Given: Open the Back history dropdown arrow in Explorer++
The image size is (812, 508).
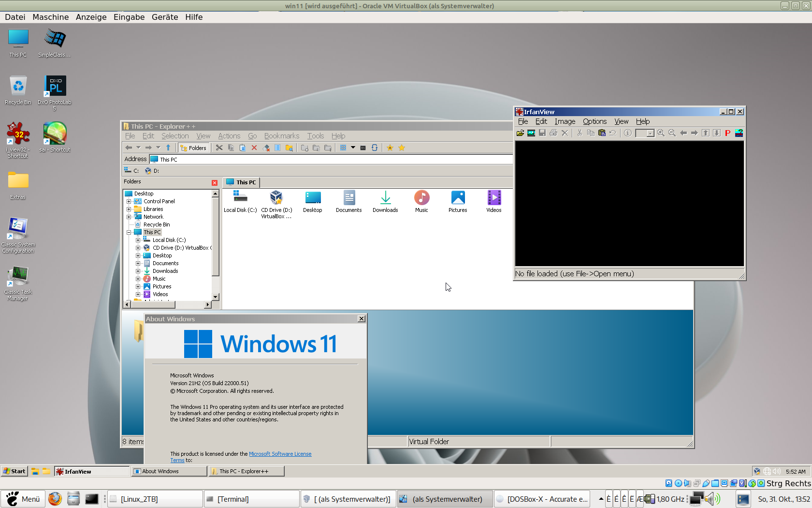Looking at the screenshot, I should point(138,148).
